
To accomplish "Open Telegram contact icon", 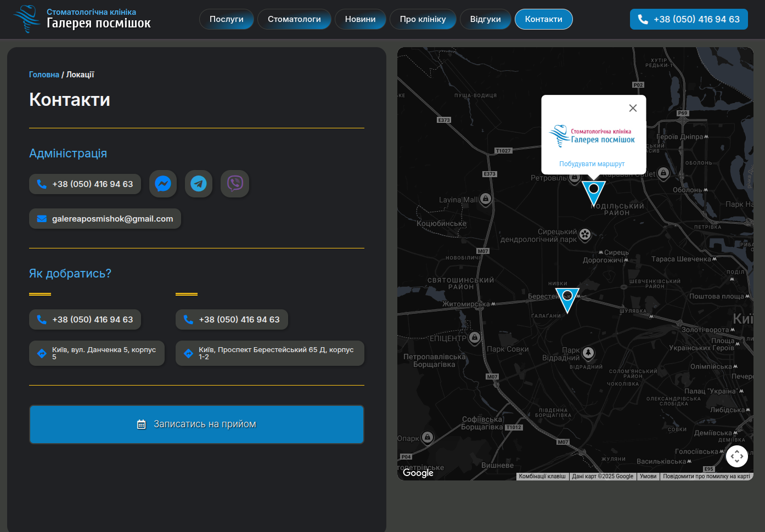I will pos(199,184).
